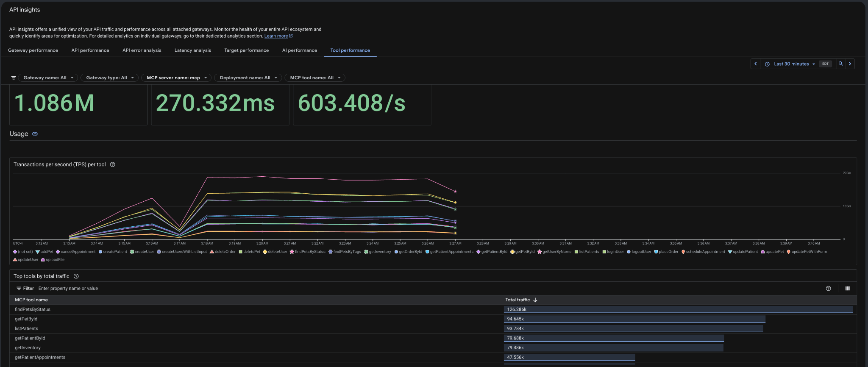Open the Learn more link
This screenshot has height=367, width=868.
click(x=276, y=36)
